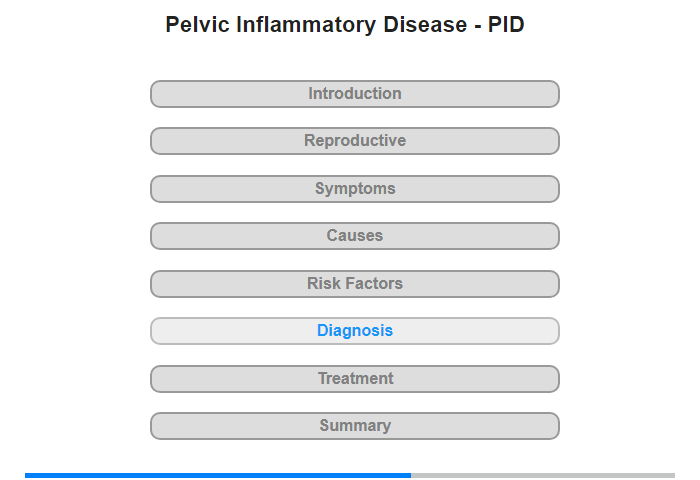Click the gray unfilled portion of progress bar
Image resolution: width=700 pixels, height=480 pixels.
pyautogui.click(x=543, y=476)
